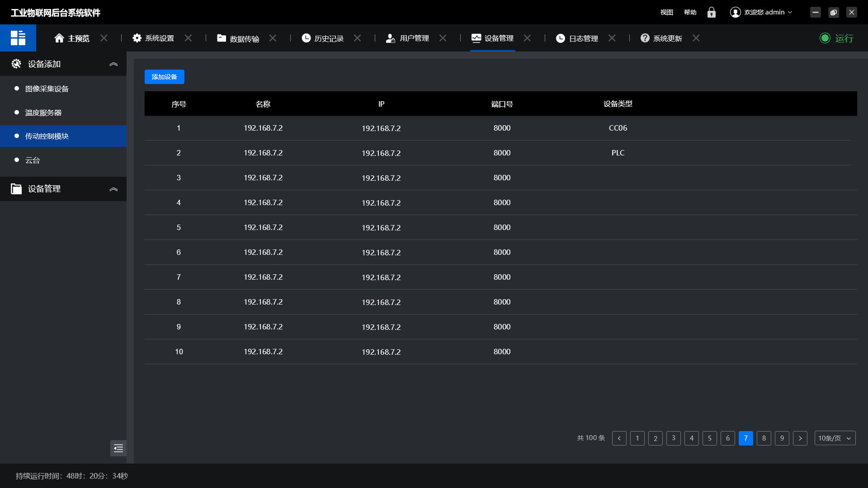Click the lock screen icon

coord(712,12)
